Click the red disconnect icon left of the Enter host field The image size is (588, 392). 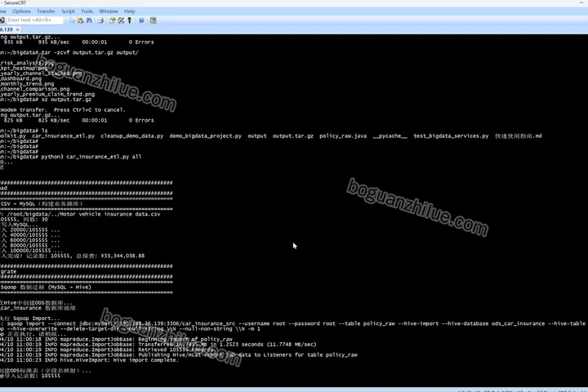point(2,20)
